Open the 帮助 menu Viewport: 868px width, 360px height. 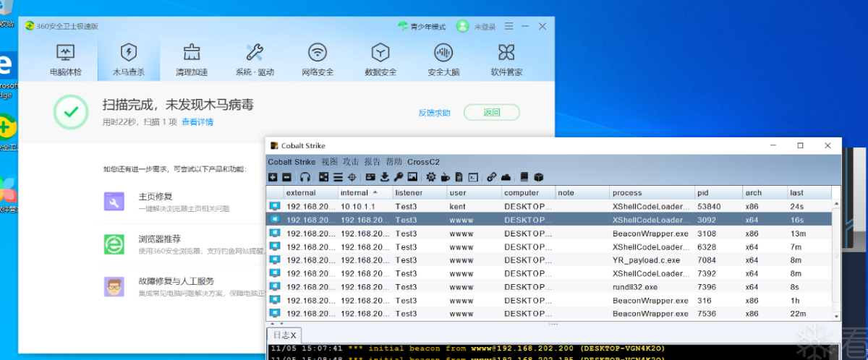click(394, 162)
